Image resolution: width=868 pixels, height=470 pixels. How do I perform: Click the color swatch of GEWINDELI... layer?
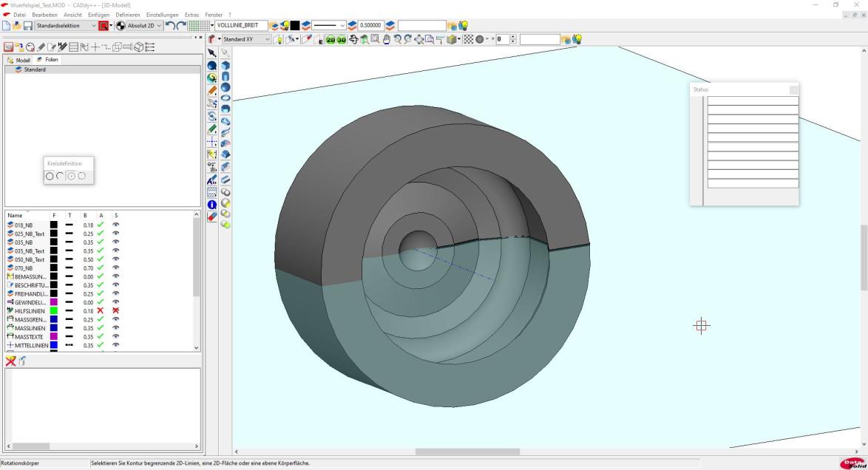[x=54, y=302]
